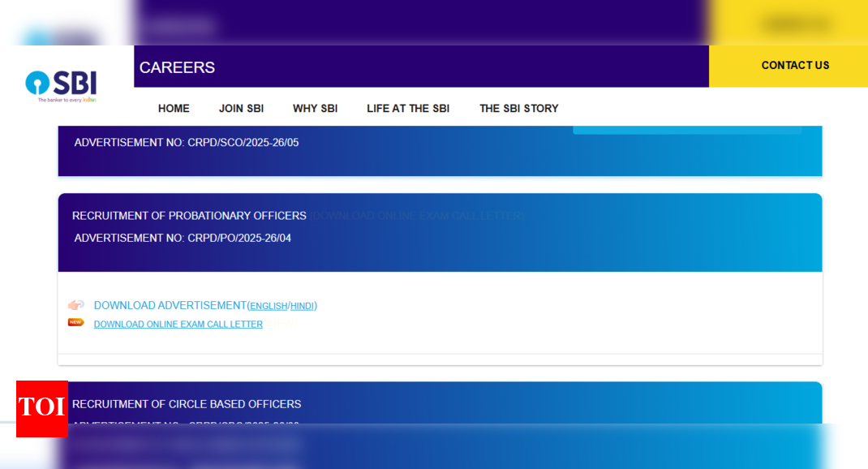Open THE SBI STORY menu item
The width and height of the screenshot is (868, 469).
(x=518, y=109)
